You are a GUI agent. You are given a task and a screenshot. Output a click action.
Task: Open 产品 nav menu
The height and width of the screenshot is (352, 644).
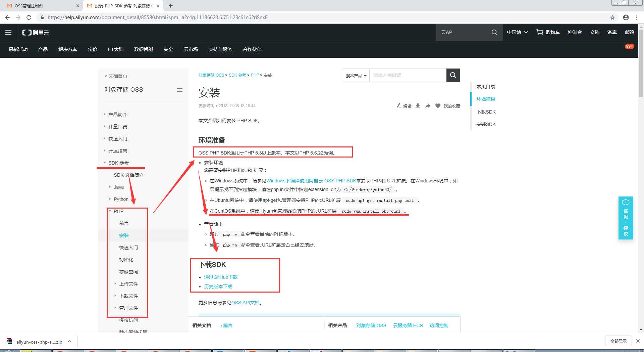(x=43, y=49)
